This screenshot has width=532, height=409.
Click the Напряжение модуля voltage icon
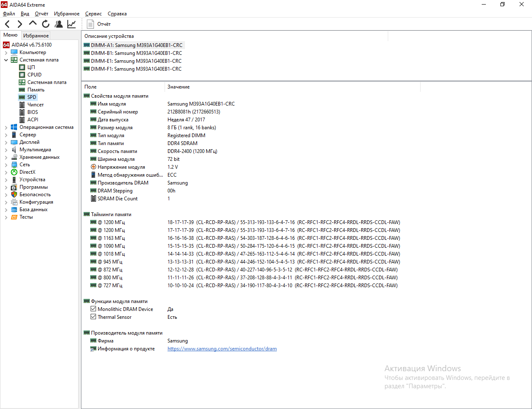[94, 167]
